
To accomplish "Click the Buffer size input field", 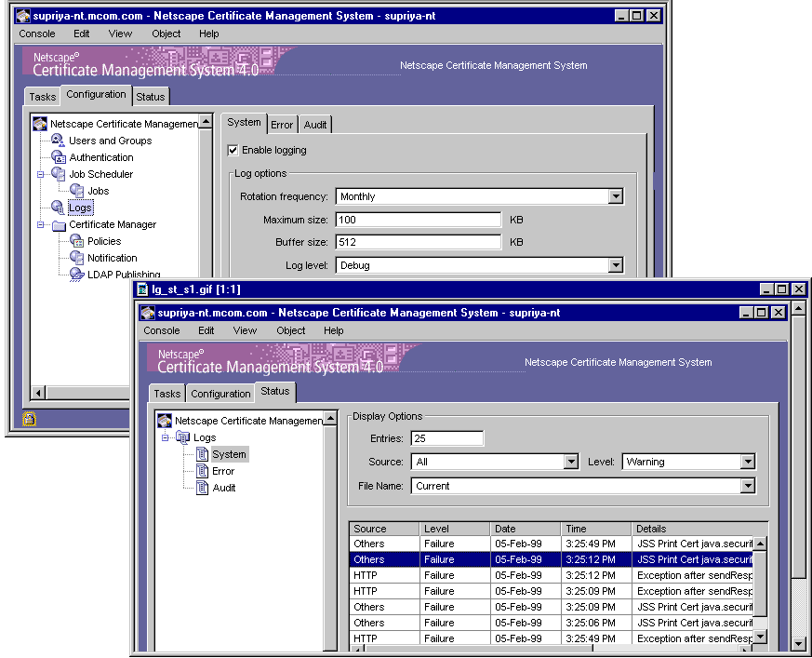I will (419, 242).
